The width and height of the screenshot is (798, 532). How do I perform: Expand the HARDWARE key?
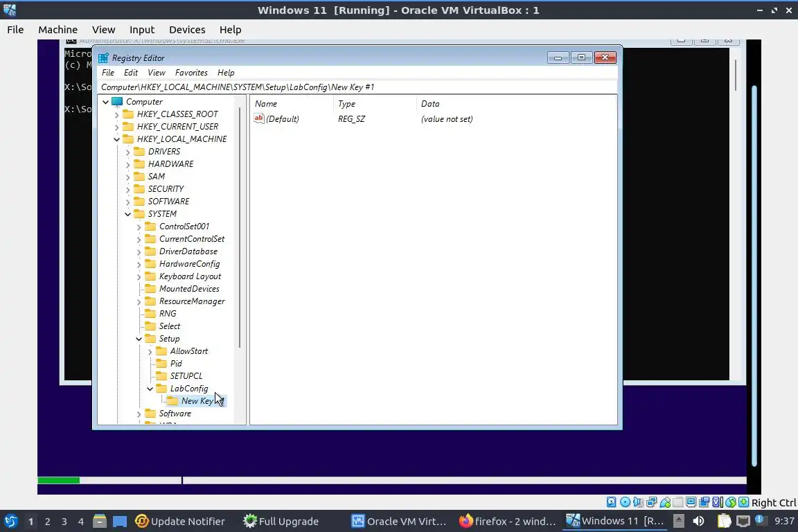[127, 164]
